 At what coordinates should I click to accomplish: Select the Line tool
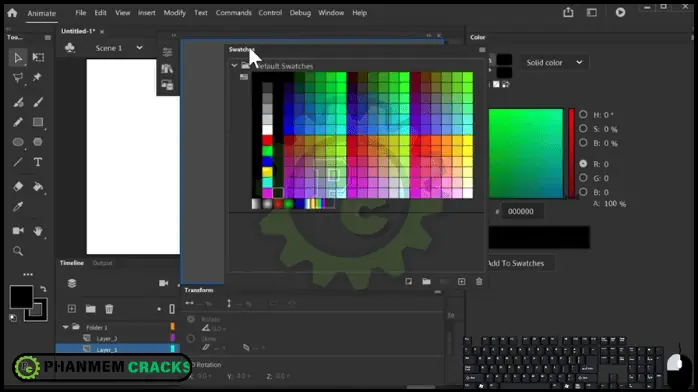[18, 162]
